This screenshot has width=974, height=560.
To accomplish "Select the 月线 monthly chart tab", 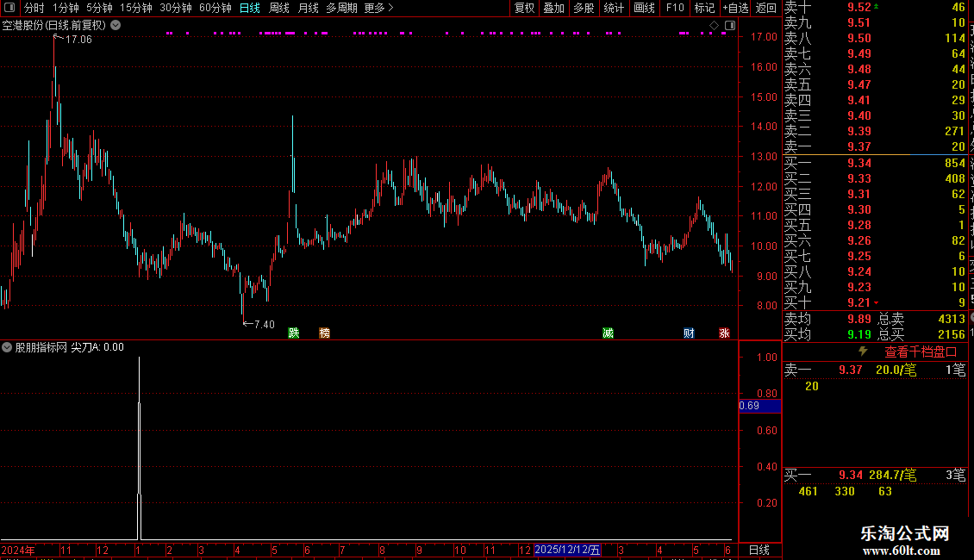I will (308, 8).
